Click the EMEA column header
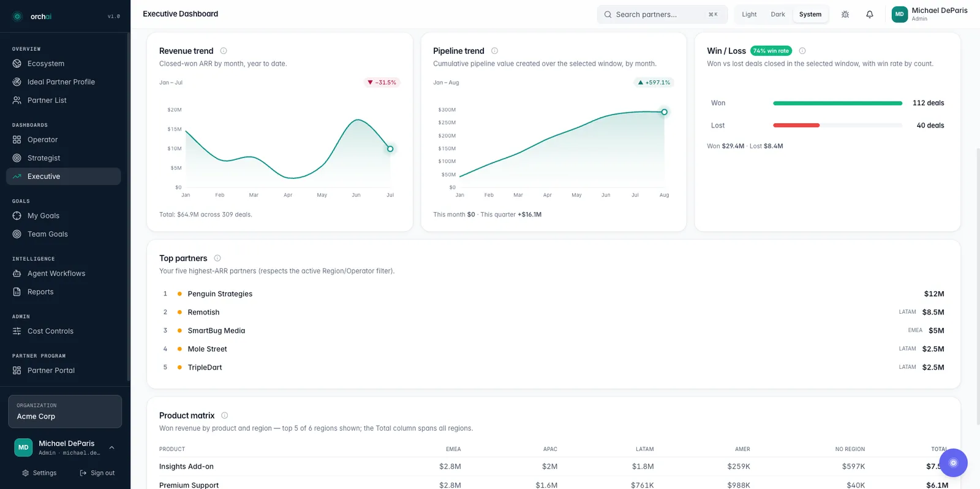980x489 pixels. pyautogui.click(x=453, y=449)
